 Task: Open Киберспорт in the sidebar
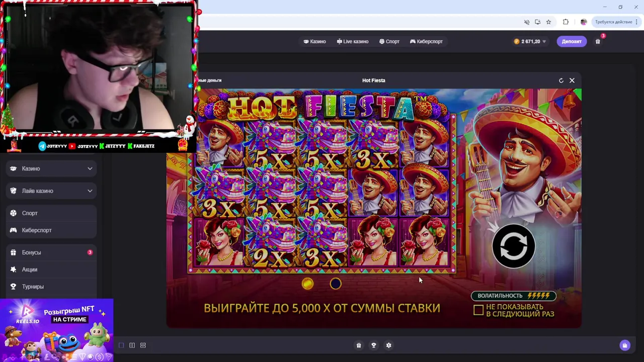[51, 230]
